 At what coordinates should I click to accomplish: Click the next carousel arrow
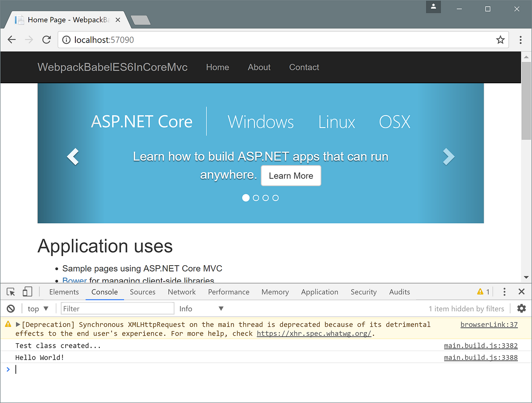pos(449,156)
